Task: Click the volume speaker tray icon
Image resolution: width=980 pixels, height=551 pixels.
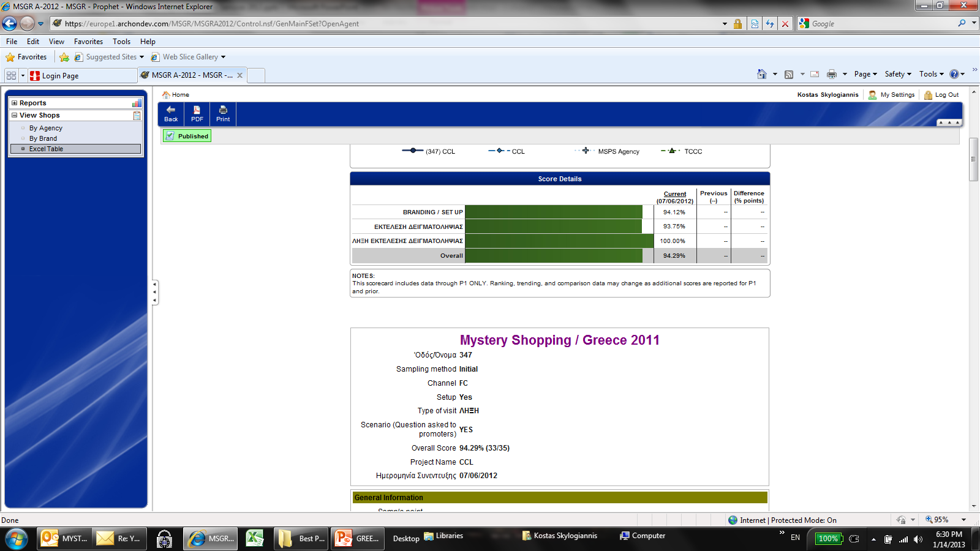Action: [918, 539]
